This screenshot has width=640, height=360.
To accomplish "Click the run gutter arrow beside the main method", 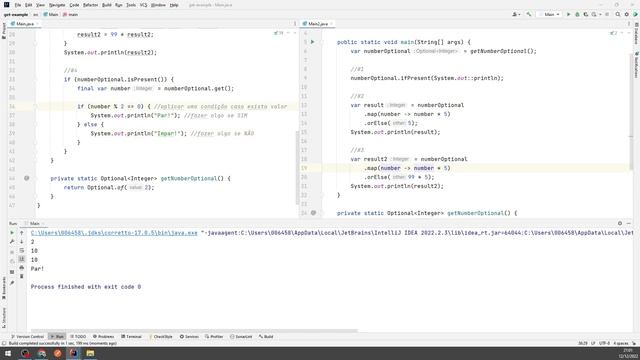I will tap(313, 42).
